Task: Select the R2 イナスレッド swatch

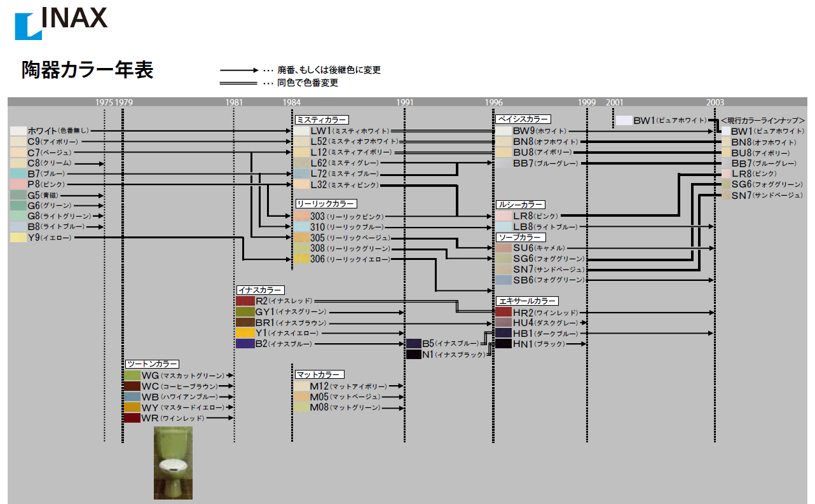Action: (245, 301)
